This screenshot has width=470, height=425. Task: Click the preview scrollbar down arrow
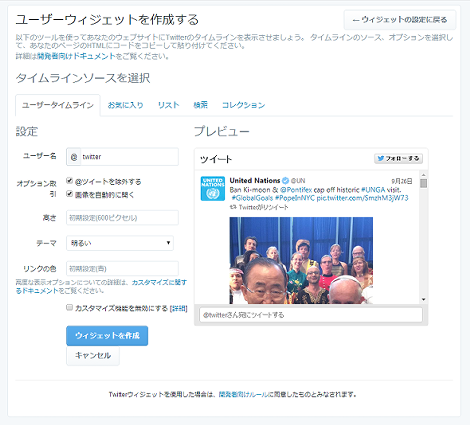point(423,299)
